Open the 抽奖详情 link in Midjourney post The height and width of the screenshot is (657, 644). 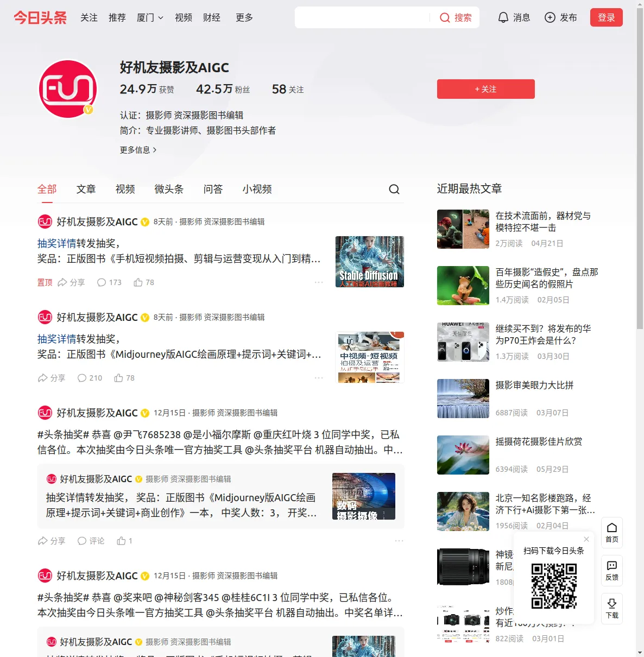(57, 339)
